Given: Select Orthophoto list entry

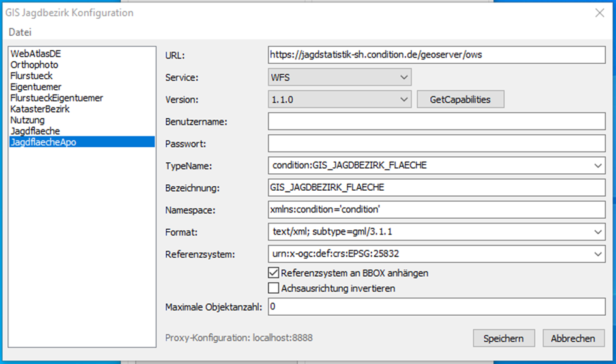Looking at the screenshot, I should point(34,65).
